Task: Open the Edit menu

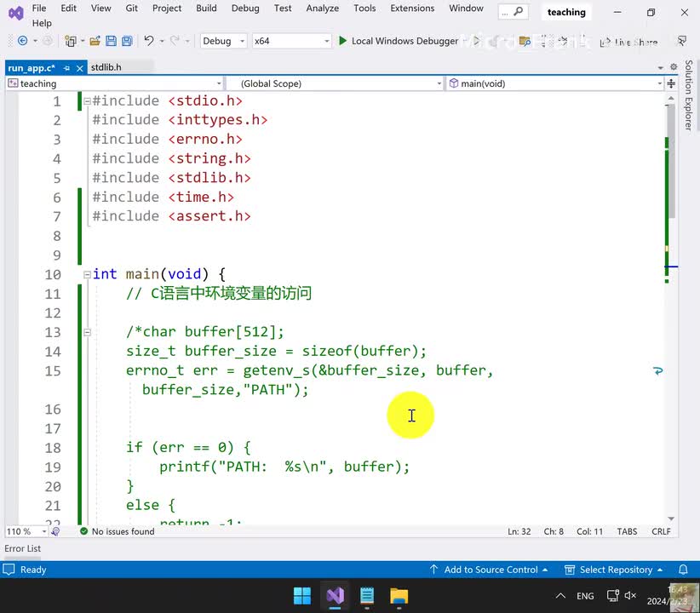Action: click(x=68, y=8)
